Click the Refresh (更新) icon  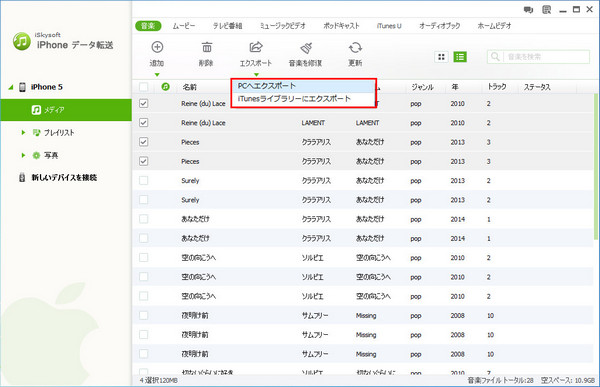coord(355,47)
